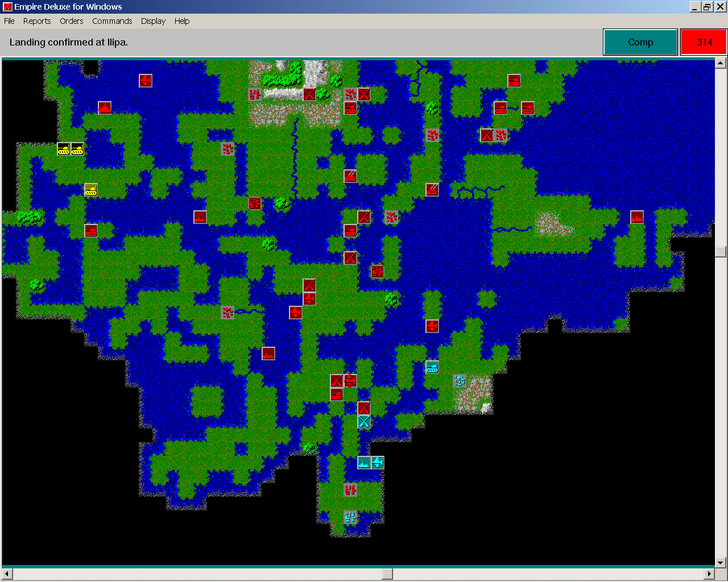Select cyan ship beside the cyan fighter
This screenshot has height=582, width=728.
point(364,463)
